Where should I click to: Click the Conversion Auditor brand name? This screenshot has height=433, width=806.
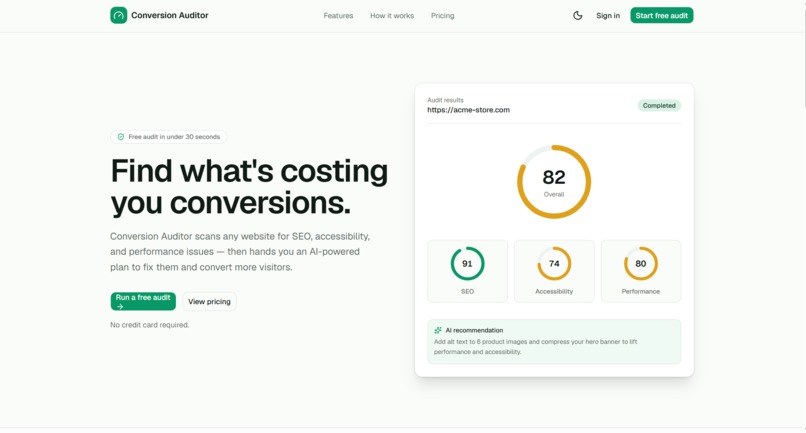pyautogui.click(x=170, y=15)
